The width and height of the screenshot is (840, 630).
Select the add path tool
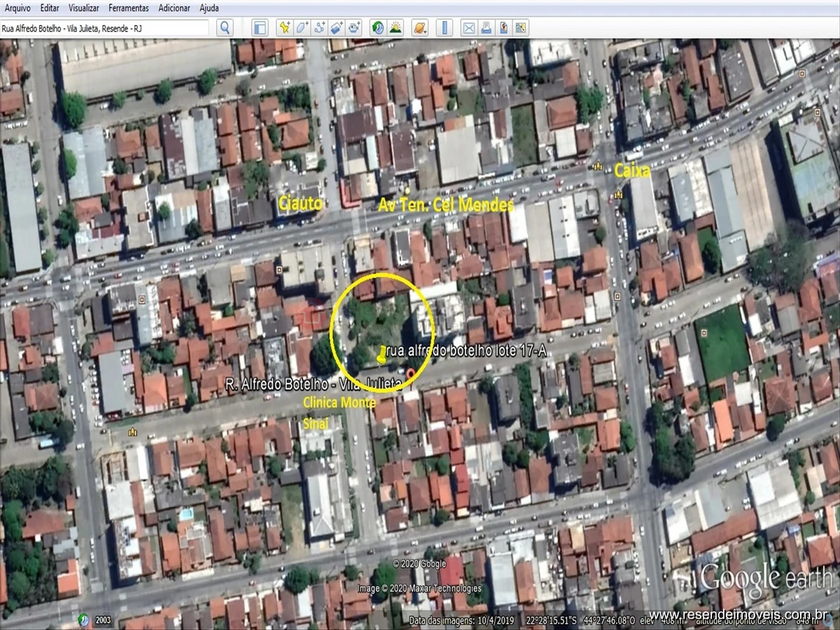coord(319,28)
